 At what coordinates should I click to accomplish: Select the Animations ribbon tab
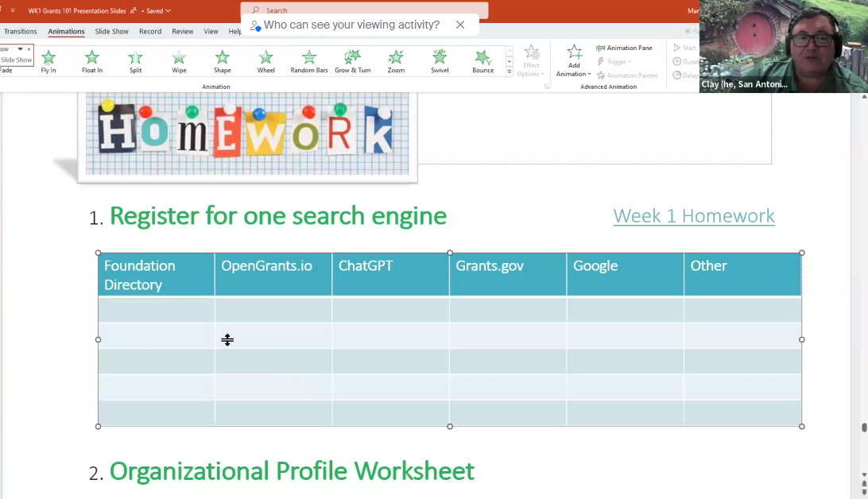[x=67, y=32]
